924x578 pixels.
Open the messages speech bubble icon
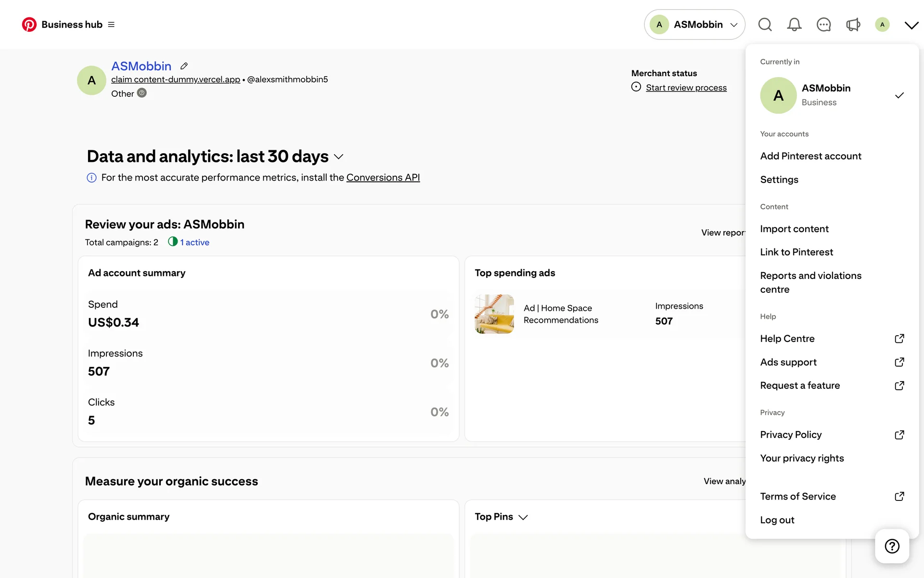click(823, 25)
